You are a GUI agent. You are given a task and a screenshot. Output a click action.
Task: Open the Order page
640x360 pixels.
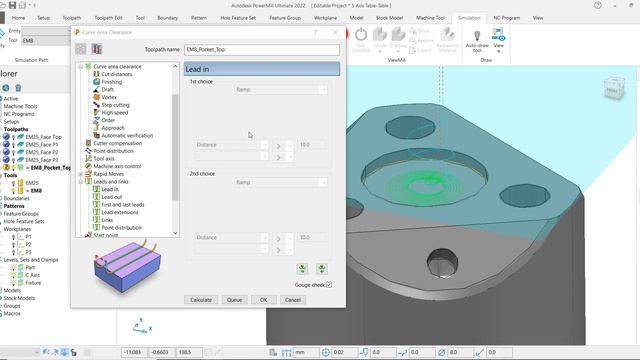[108, 120]
